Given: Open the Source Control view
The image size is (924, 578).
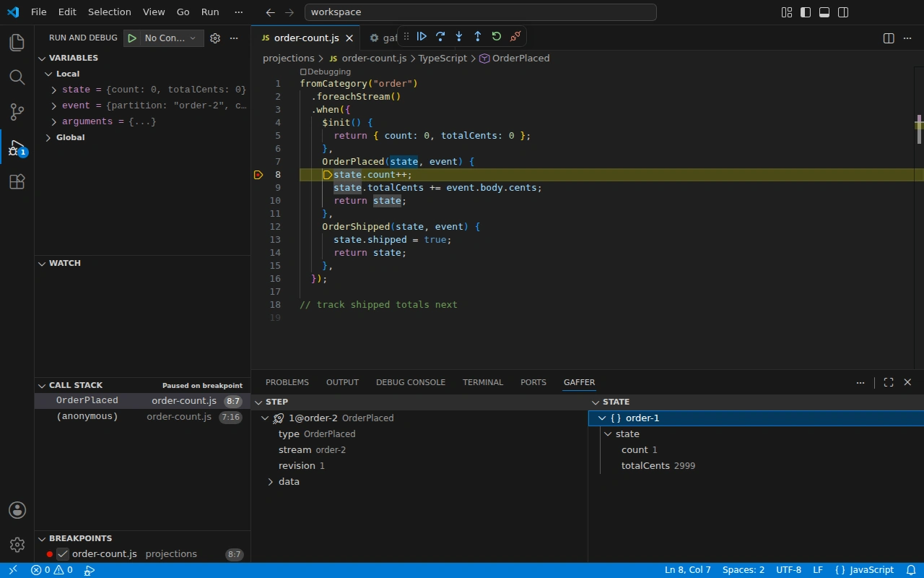Looking at the screenshot, I should click(x=17, y=112).
